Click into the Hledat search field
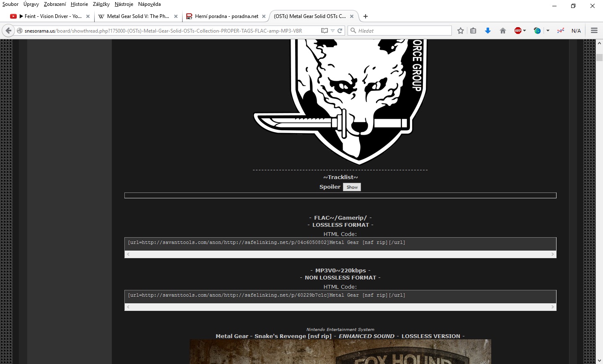The width and height of the screenshot is (603, 364). [x=400, y=31]
